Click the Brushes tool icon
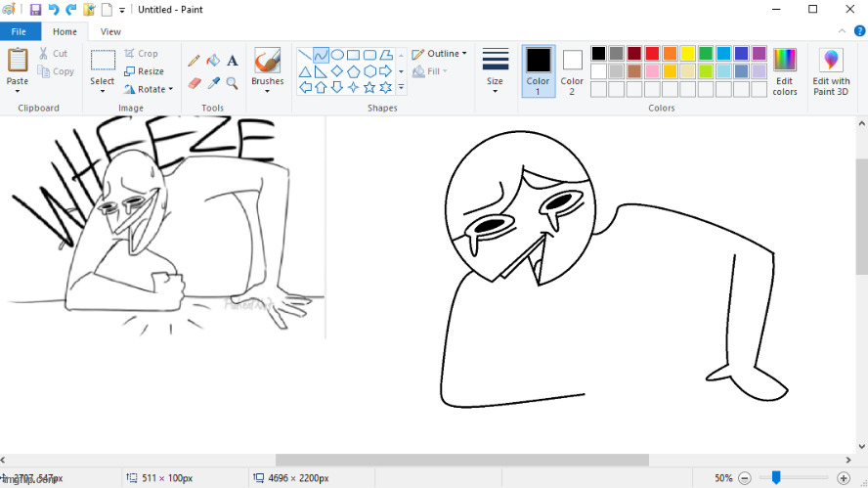The image size is (868, 488). [x=268, y=60]
